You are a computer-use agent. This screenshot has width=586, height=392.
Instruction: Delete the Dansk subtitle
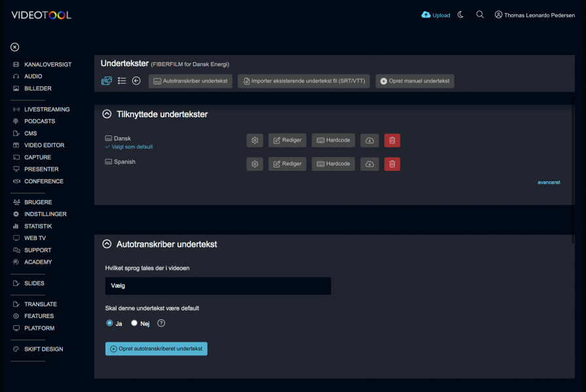(x=392, y=140)
